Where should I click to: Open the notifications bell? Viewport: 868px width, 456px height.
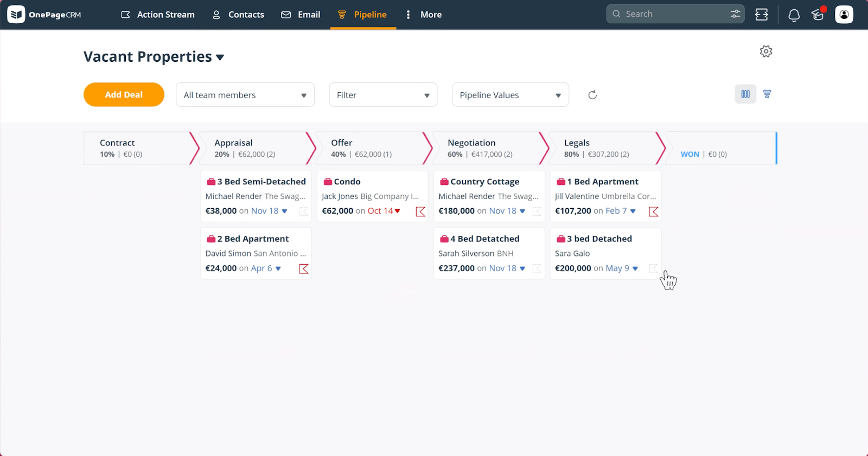(794, 15)
